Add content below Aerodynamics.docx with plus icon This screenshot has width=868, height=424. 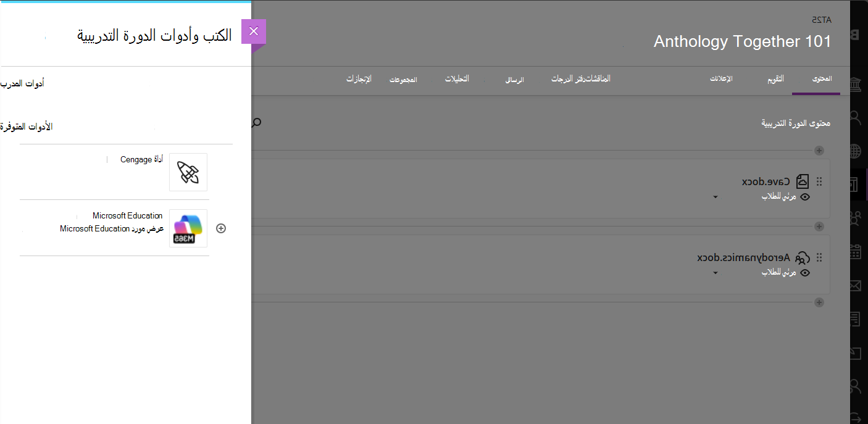tap(819, 302)
